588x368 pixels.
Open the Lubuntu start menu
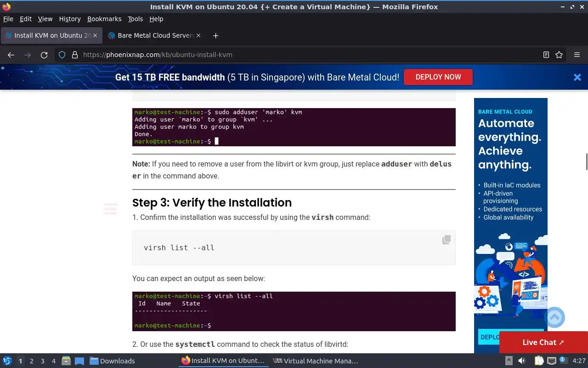click(7, 361)
